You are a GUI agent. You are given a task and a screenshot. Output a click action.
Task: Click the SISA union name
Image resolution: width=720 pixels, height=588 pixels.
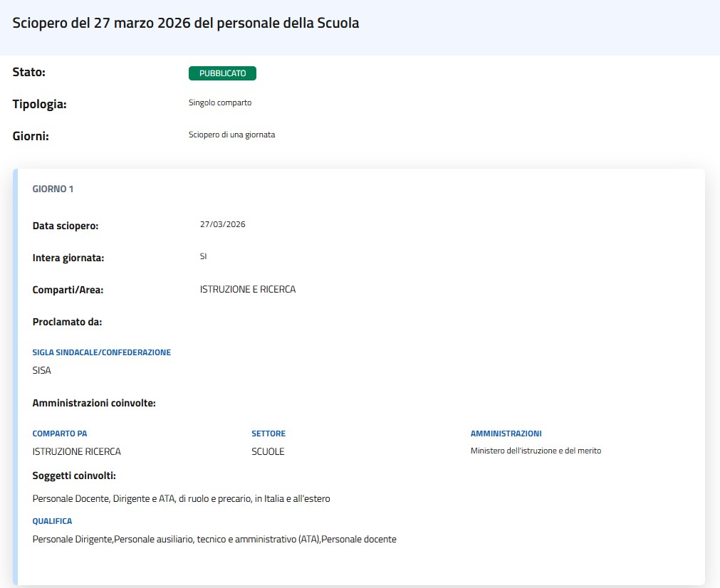(42, 370)
